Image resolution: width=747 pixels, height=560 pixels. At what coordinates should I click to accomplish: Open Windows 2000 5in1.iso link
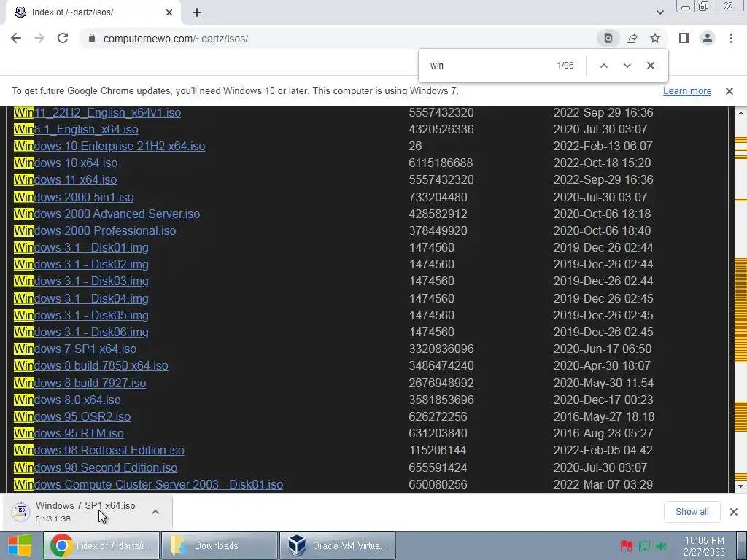click(x=74, y=197)
